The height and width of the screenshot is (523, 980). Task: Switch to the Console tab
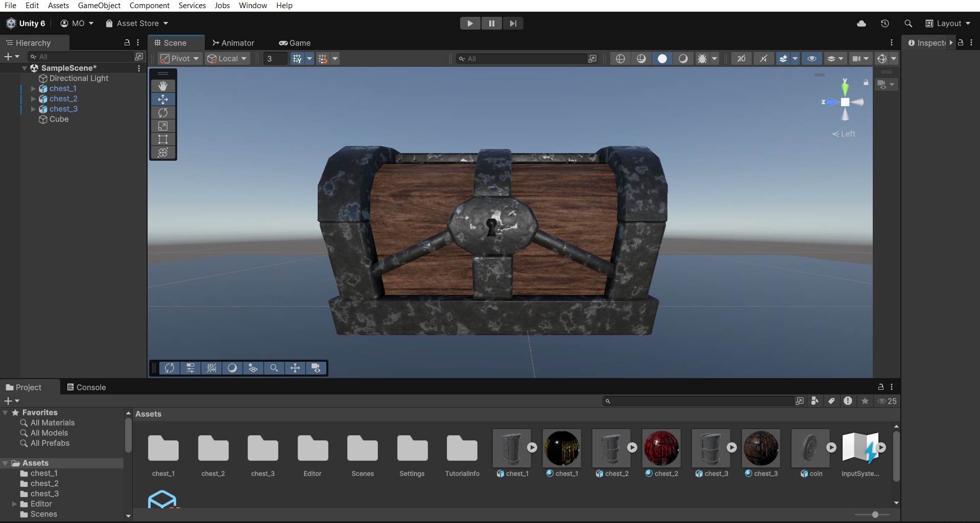(x=86, y=387)
